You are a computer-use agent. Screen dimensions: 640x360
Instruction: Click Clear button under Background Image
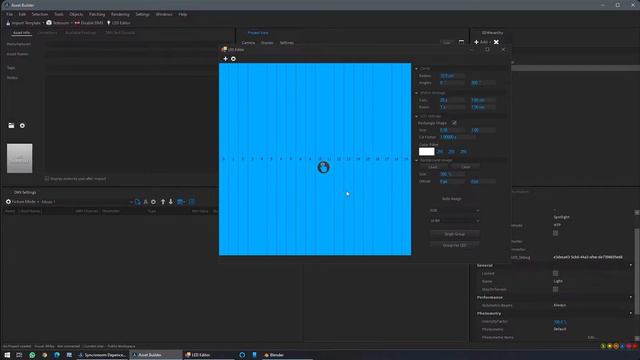tap(466, 167)
